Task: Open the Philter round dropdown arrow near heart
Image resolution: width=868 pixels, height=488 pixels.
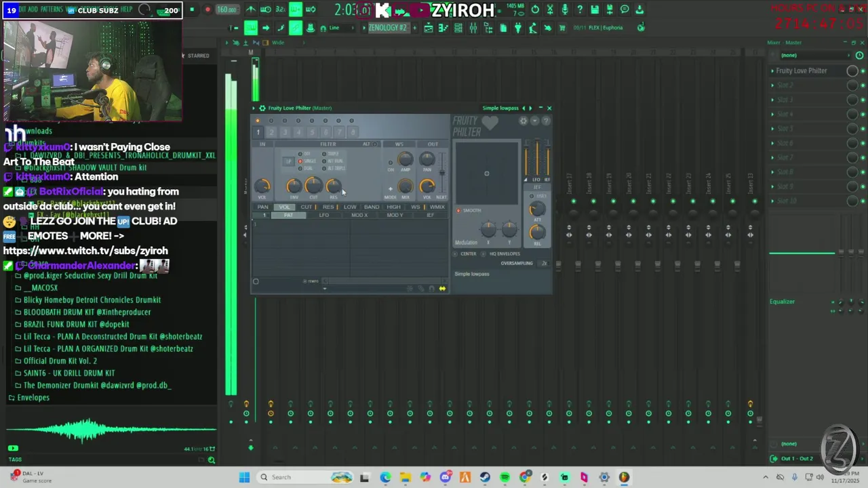Action: point(535,121)
